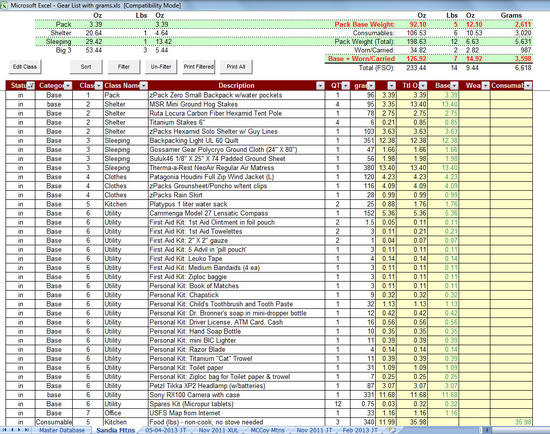Apply the Filter button
550x434 pixels.
pyautogui.click(x=123, y=67)
